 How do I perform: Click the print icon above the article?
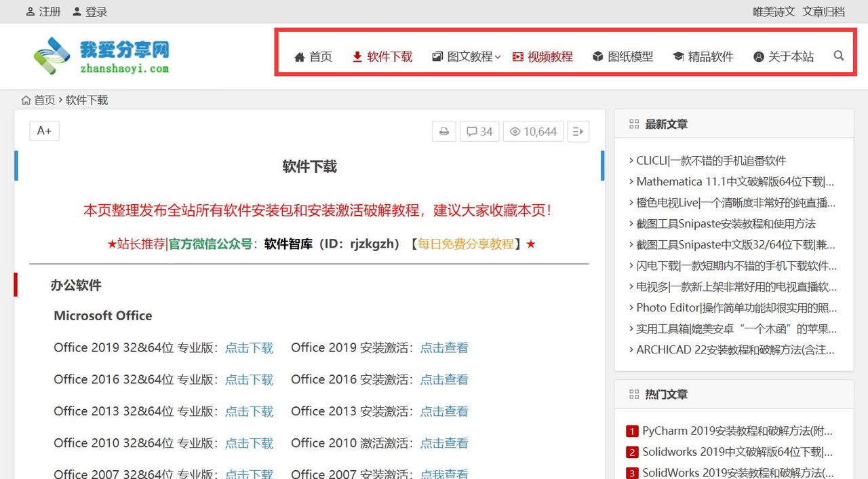(x=444, y=131)
